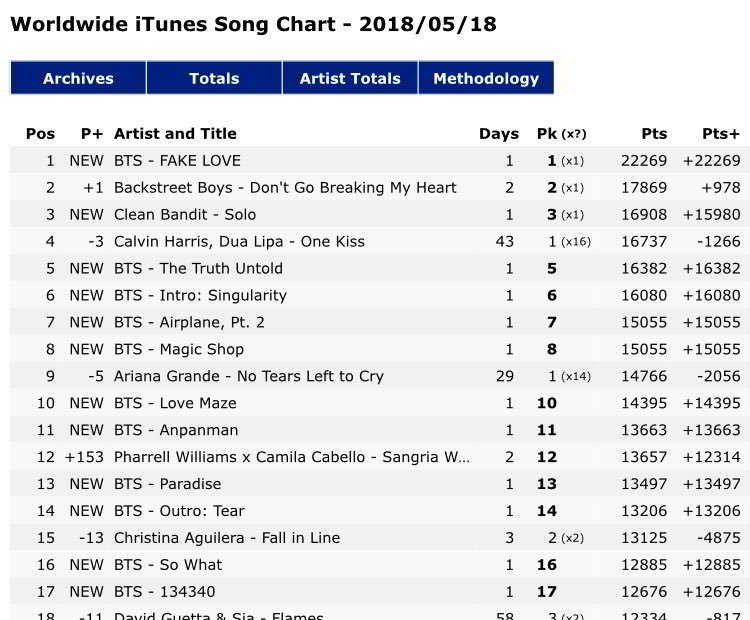Select BTS - The Truth Untold
This screenshot has width=750, height=620.
(x=198, y=268)
